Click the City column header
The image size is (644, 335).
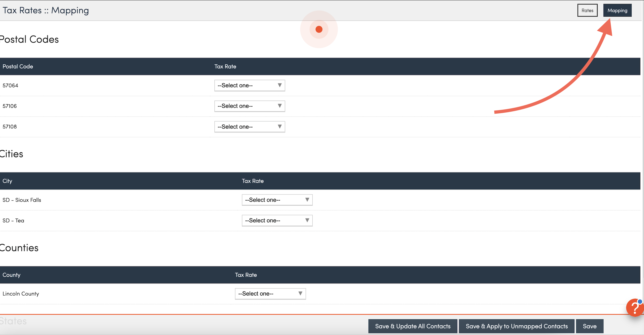7,181
